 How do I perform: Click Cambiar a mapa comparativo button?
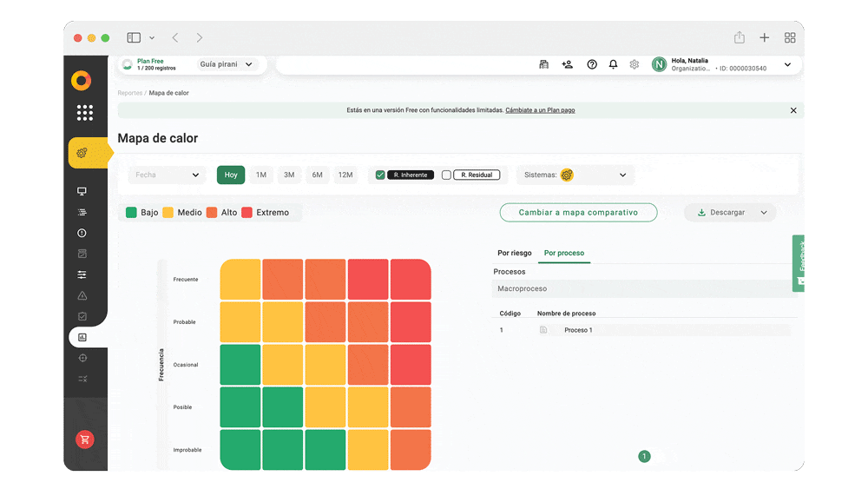pyautogui.click(x=578, y=213)
